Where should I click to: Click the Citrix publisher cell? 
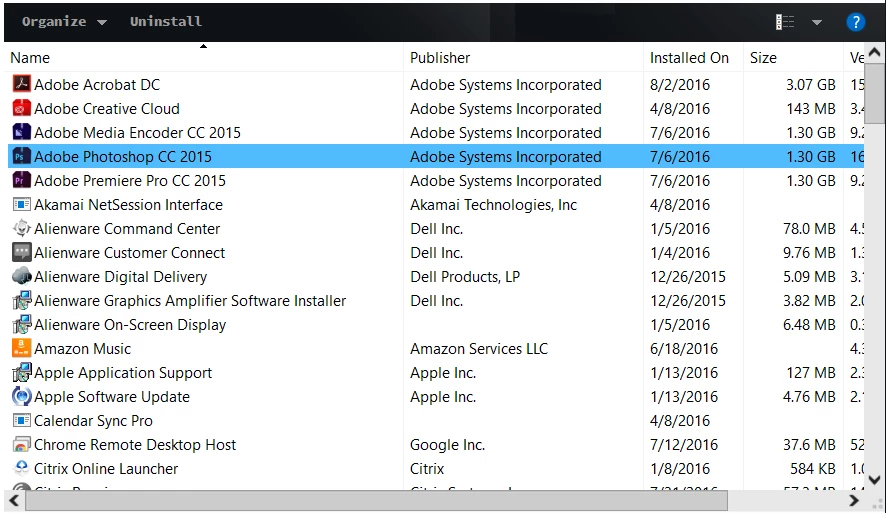click(x=427, y=468)
